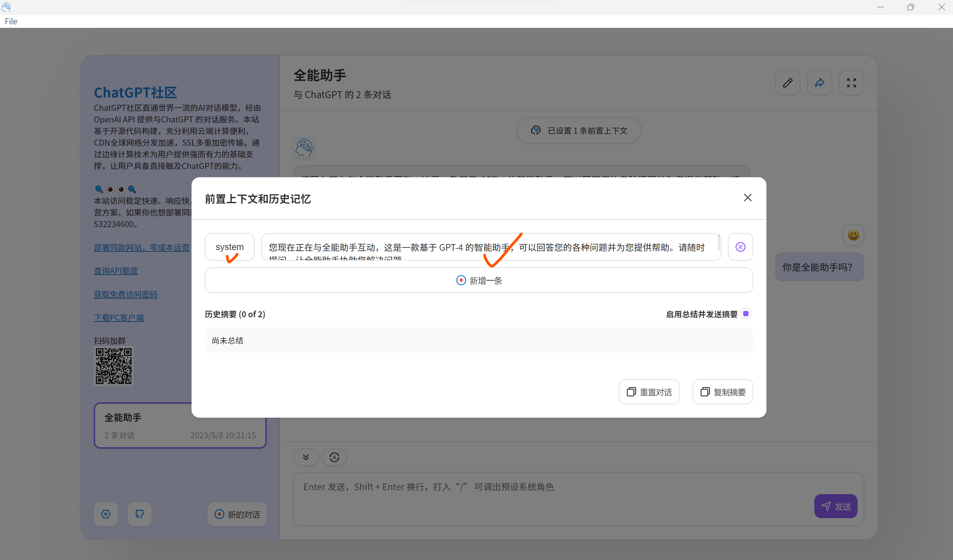Toggle the 启用总结并发送摘要 checkbox
Image resolution: width=953 pixels, height=560 pixels.
point(746,314)
